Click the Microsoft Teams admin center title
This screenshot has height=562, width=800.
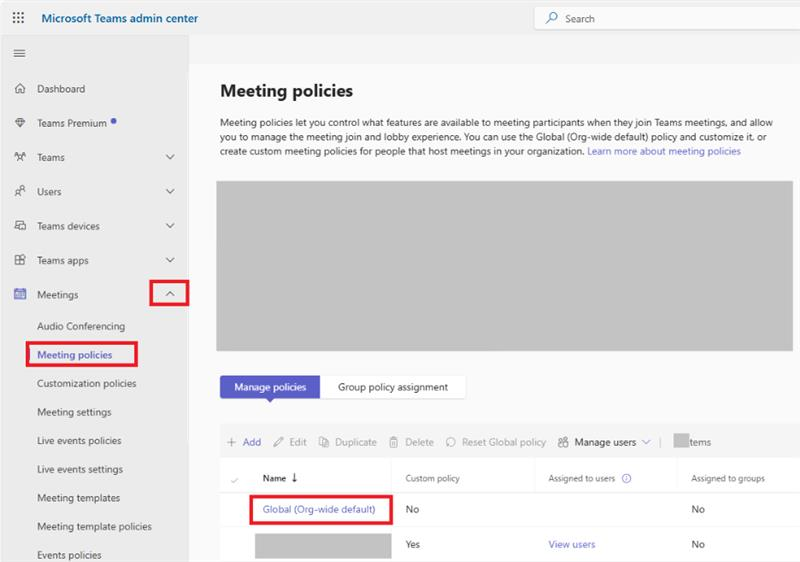(x=119, y=18)
